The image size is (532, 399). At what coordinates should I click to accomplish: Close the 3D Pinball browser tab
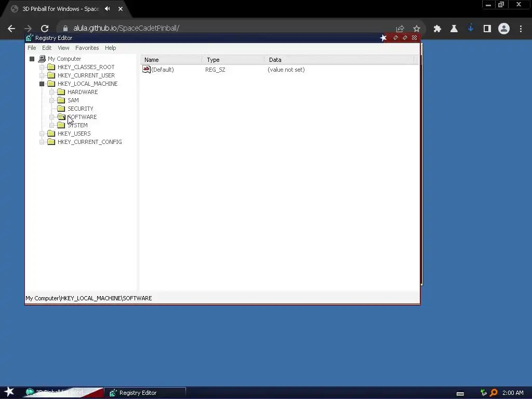click(121, 9)
